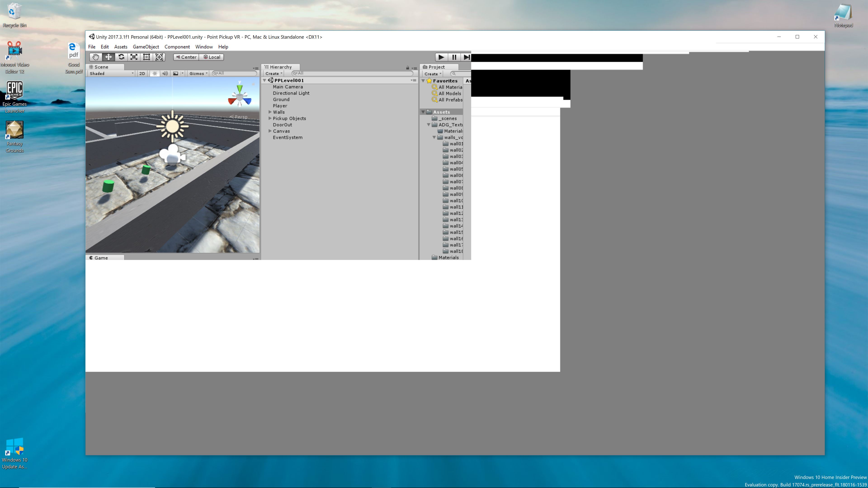The height and width of the screenshot is (488, 868).
Task: Open the GameObject menu
Action: click(146, 47)
